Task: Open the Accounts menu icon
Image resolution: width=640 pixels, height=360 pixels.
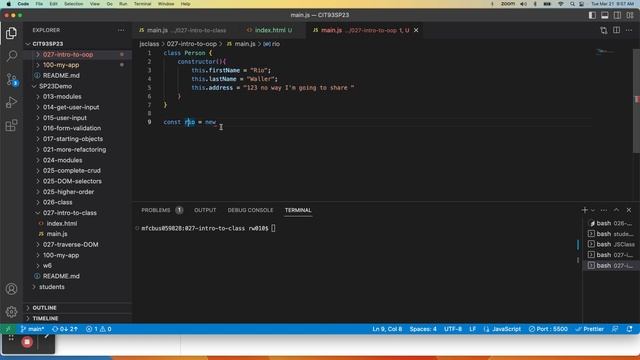Action: pyautogui.click(x=11, y=289)
